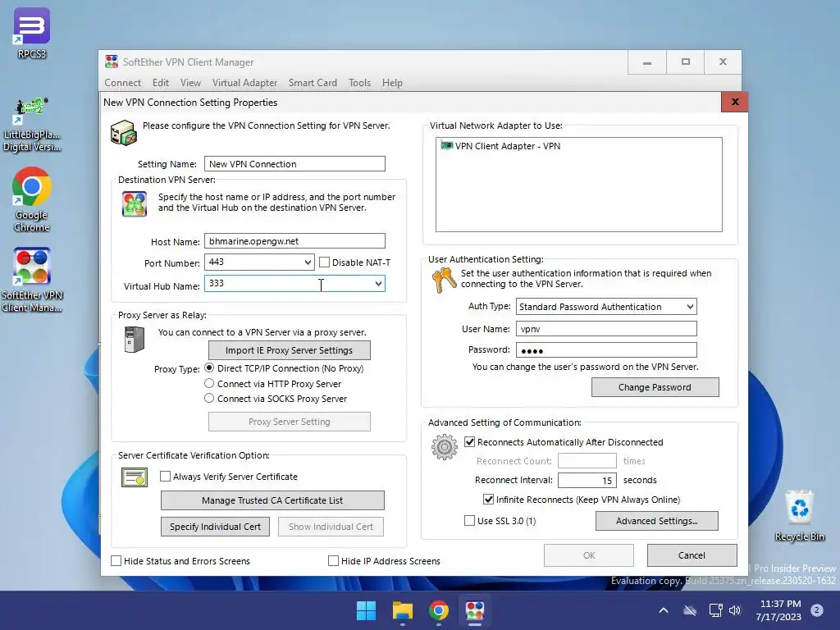Toggle Infinite Reconnects checkbox
The width and height of the screenshot is (840, 630).
point(488,500)
